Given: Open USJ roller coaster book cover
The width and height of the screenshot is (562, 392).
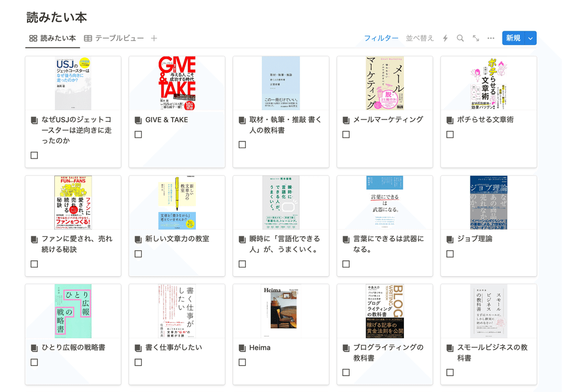Looking at the screenshot, I should click(73, 83).
